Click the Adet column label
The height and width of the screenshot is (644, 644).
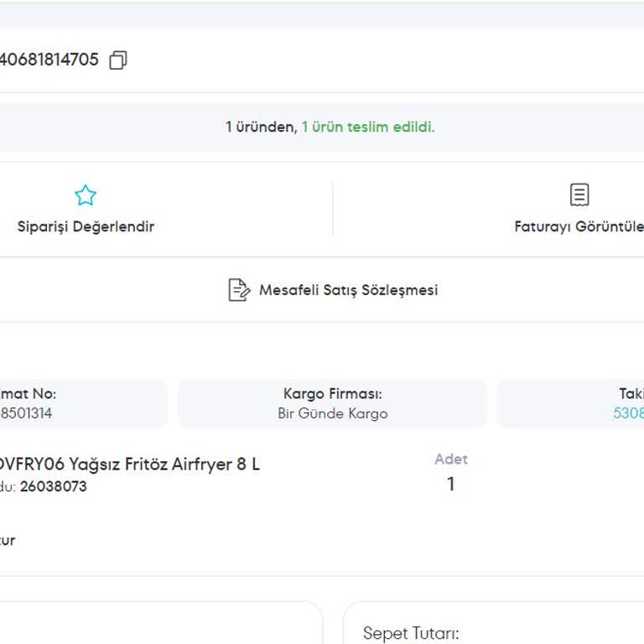pyautogui.click(x=451, y=460)
